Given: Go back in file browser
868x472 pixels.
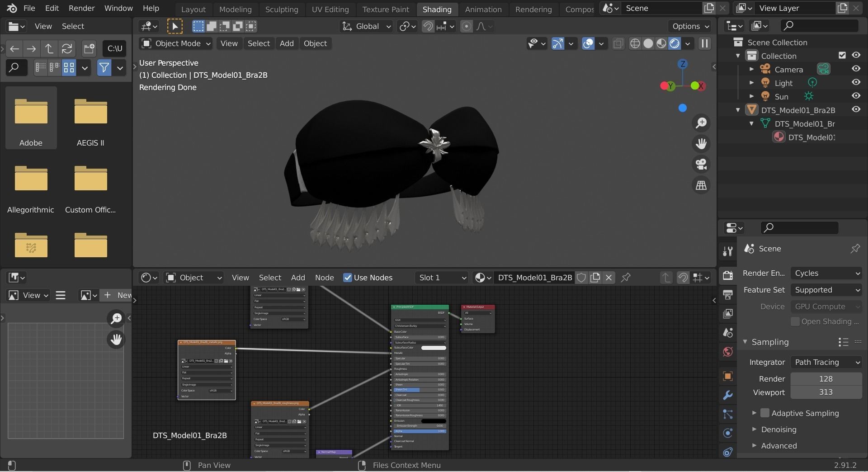Looking at the screenshot, I should coord(14,48).
